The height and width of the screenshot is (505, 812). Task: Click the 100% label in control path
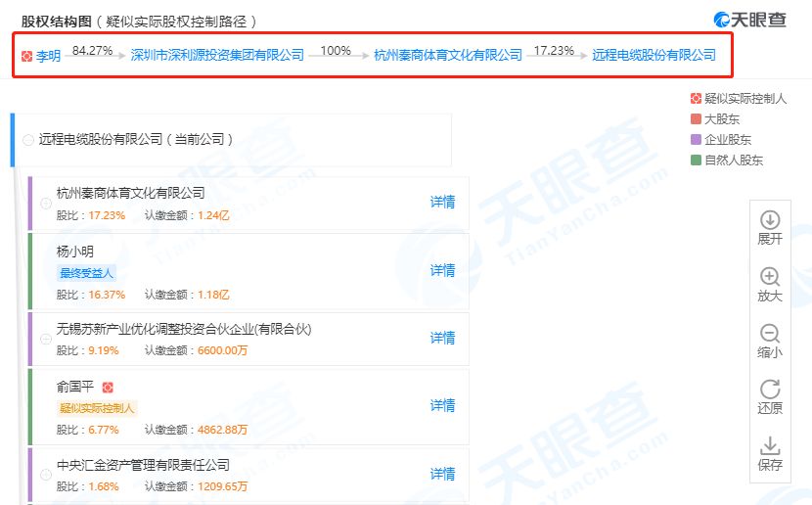(336, 50)
